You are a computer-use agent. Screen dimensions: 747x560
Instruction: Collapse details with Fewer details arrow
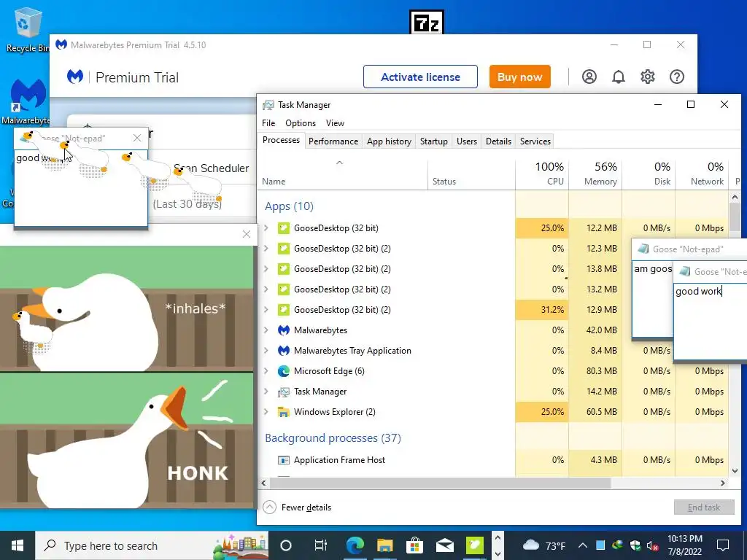pyautogui.click(x=270, y=507)
